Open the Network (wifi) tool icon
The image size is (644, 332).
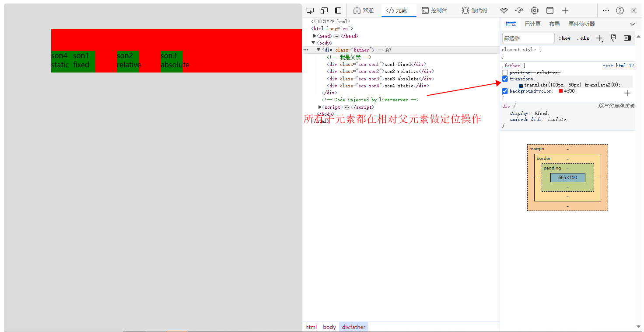[504, 10]
